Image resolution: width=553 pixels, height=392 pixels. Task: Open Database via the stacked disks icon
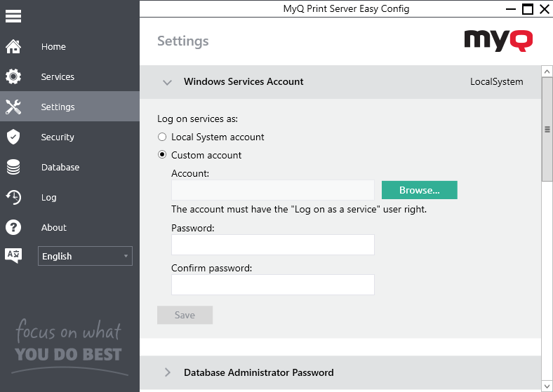click(13, 168)
